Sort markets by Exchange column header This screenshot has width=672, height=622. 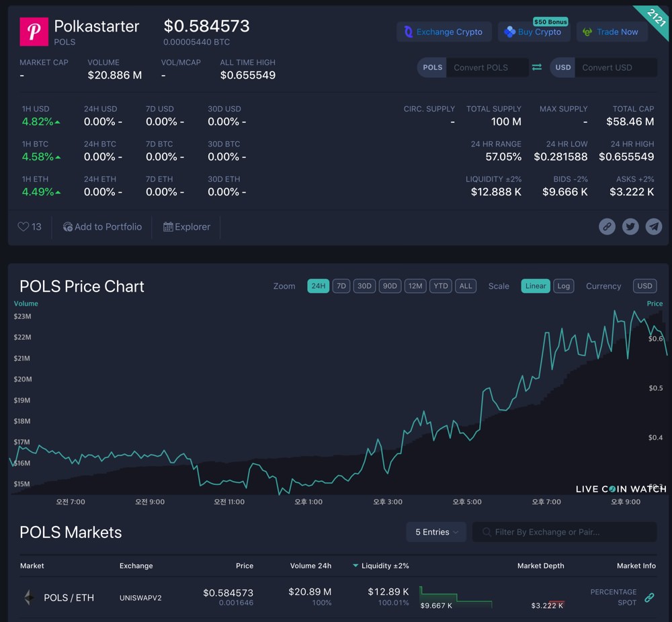click(x=136, y=566)
